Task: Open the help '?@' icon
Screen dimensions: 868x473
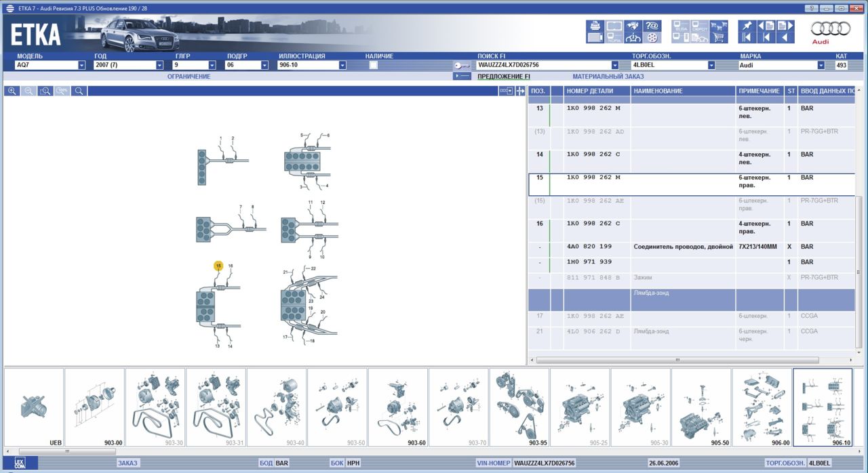Action: click(x=652, y=26)
